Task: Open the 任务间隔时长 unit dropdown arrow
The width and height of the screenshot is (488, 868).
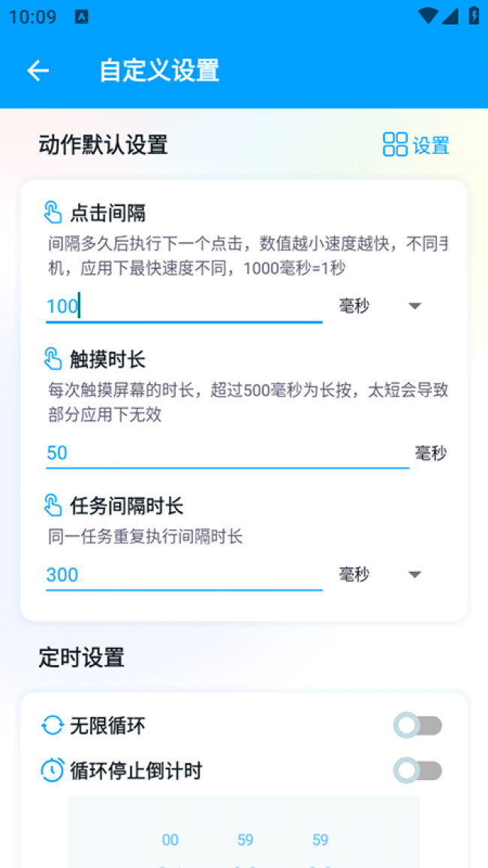Action: point(414,575)
